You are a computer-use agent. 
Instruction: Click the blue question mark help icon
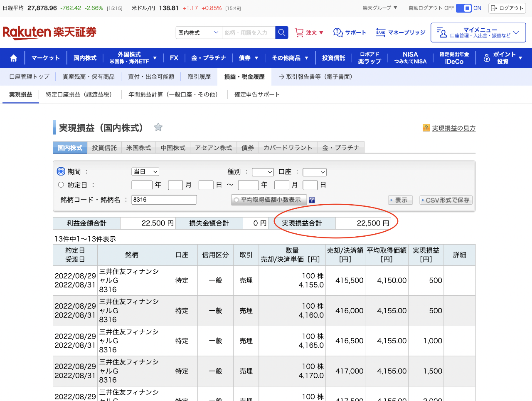coord(312,200)
